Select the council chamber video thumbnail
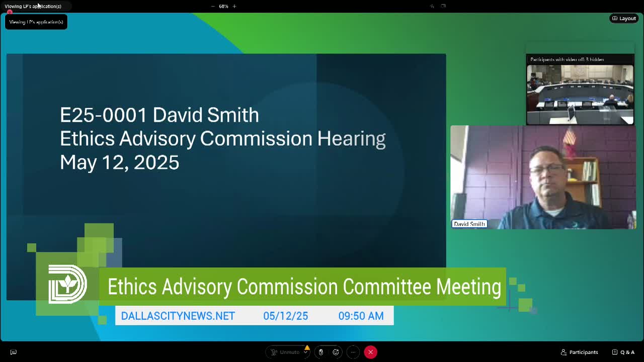 580,95
